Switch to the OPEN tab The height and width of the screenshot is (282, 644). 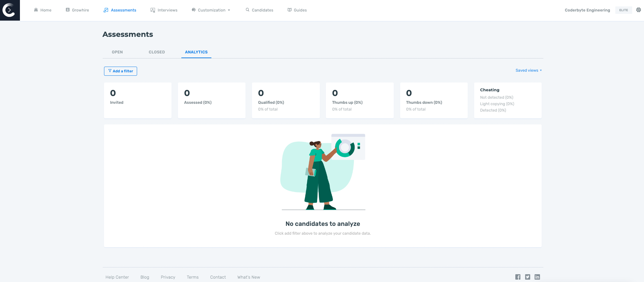coord(117,52)
